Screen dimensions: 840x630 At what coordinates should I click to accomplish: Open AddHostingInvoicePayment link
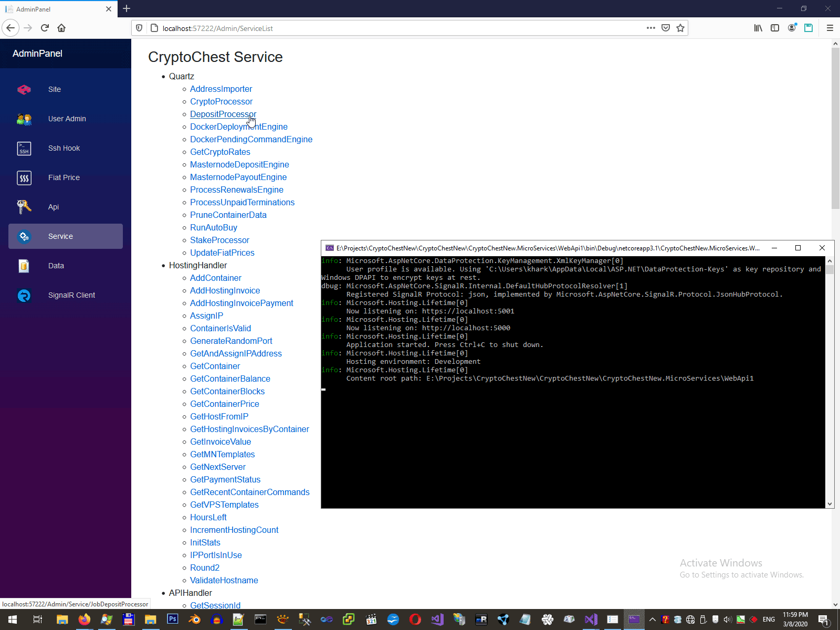241,303
